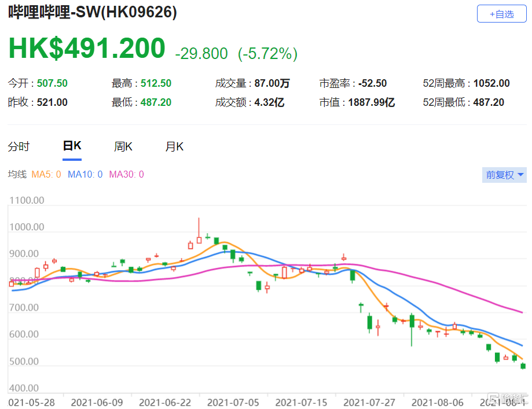Click the price change -29.800

(x=201, y=54)
